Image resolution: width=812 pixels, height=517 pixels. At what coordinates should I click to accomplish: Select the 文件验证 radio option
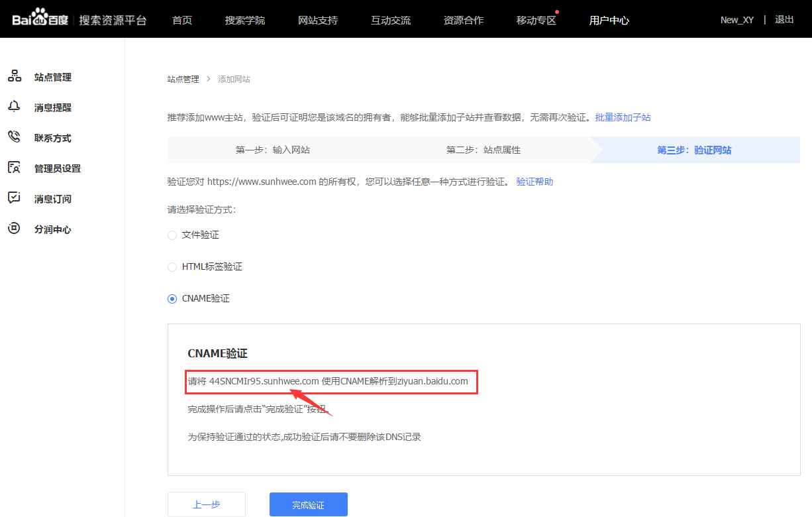click(172, 235)
